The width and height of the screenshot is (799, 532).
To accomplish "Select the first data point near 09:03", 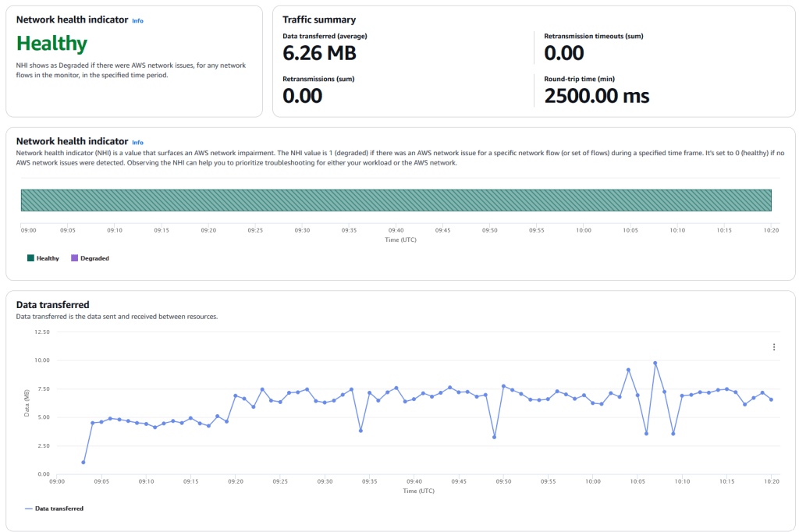I will coord(83,463).
